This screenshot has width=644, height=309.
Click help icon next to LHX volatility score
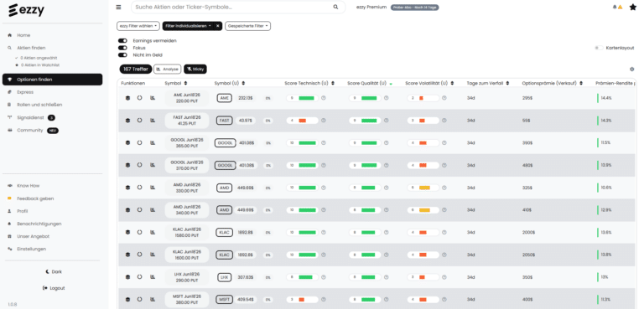tap(444, 277)
